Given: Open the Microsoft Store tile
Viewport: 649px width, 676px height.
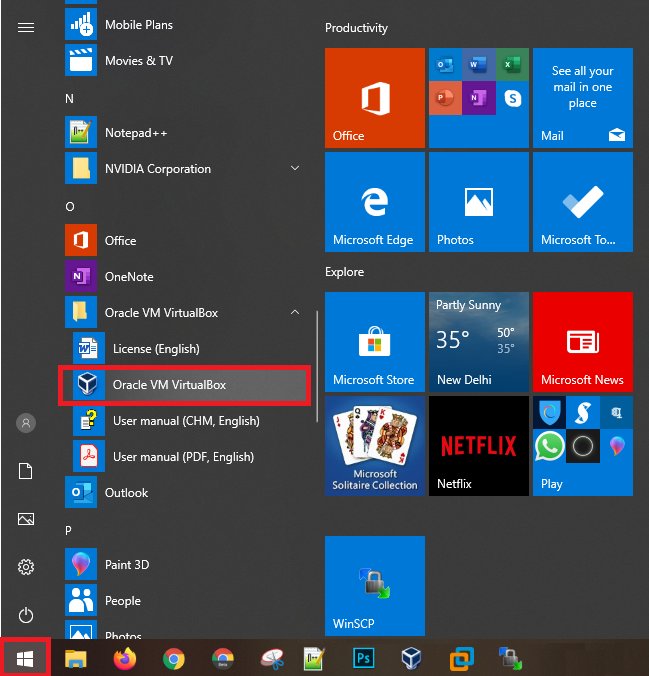Looking at the screenshot, I should (375, 342).
